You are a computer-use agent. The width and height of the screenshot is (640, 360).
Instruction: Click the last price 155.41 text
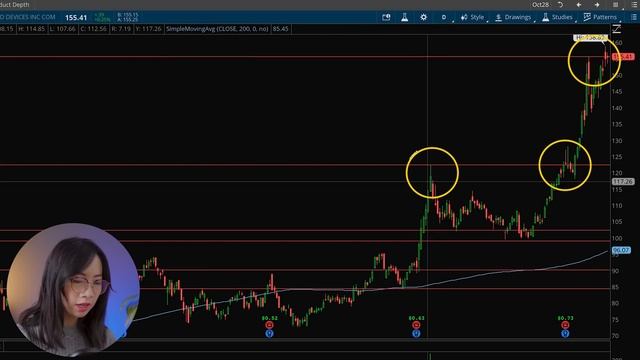point(76,18)
